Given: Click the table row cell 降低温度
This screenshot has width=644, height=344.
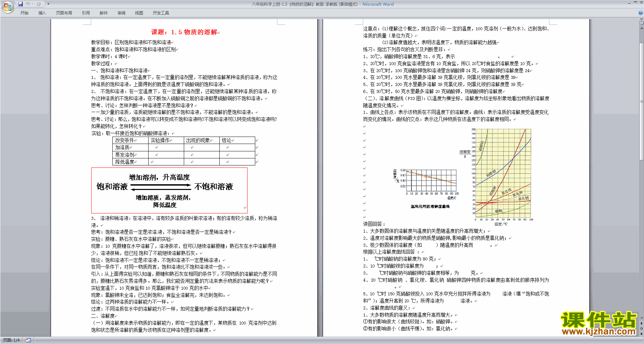Looking at the screenshot, I should [x=130, y=162].
